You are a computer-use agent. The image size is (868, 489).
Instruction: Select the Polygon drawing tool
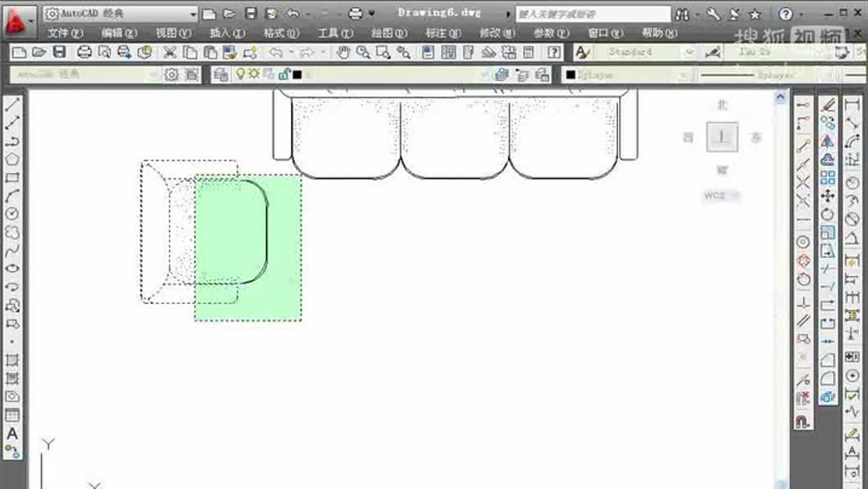[12, 159]
